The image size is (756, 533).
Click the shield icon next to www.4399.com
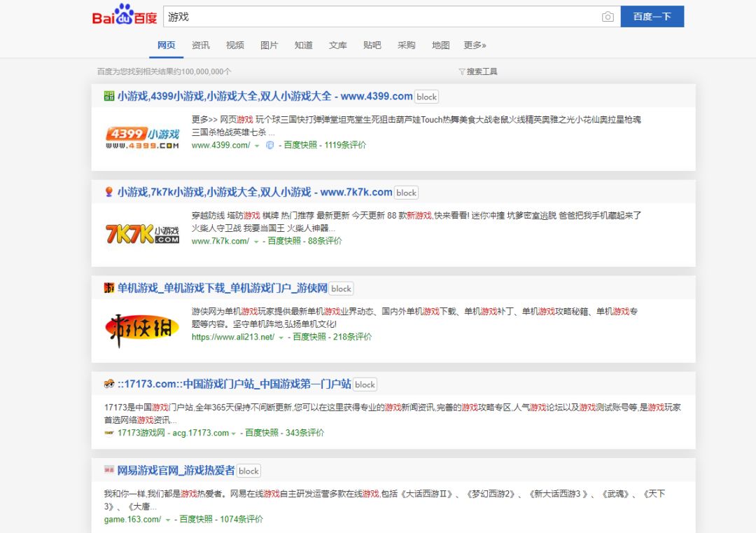pos(269,145)
